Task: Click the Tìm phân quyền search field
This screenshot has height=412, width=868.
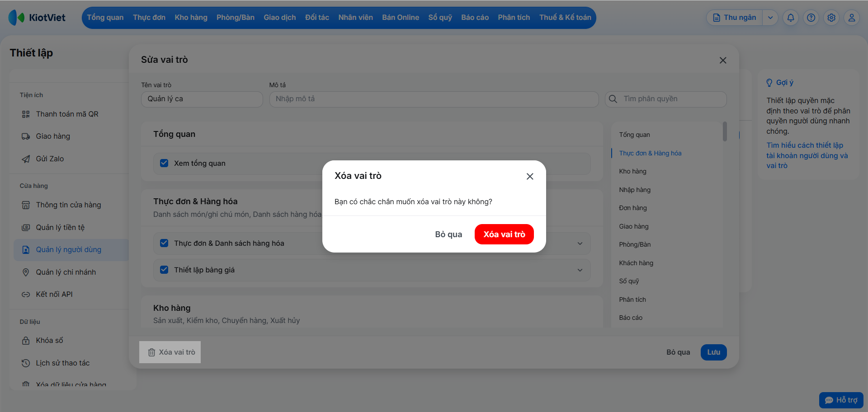Action: [x=666, y=99]
